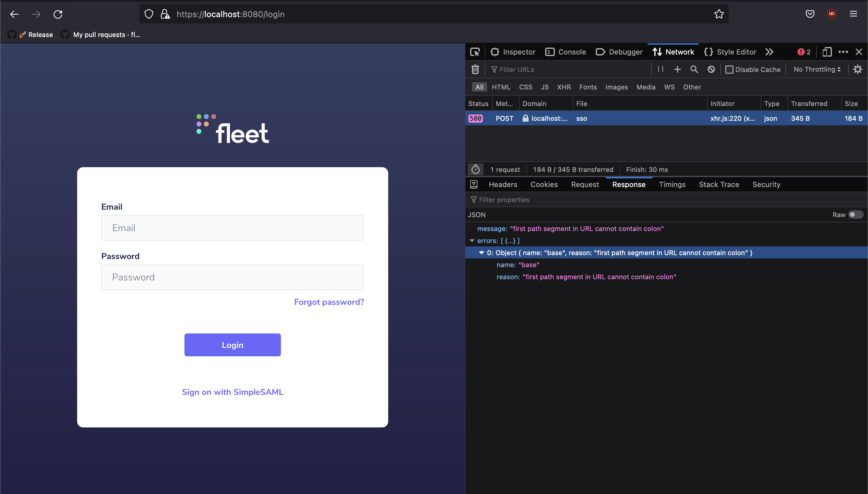The height and width of the screenshot is (494, 868).
Task: Open request blocking icon
Action: click(x=711, y=69)
